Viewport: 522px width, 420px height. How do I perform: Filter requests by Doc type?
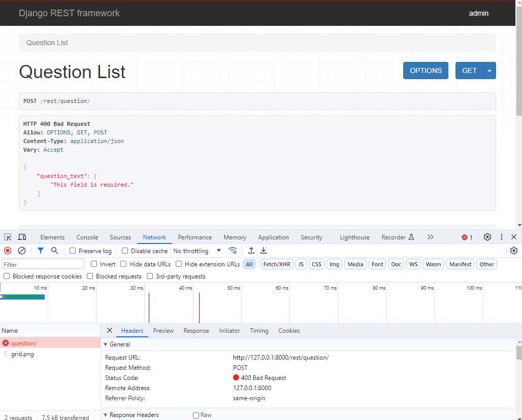(x=396, y=264)
